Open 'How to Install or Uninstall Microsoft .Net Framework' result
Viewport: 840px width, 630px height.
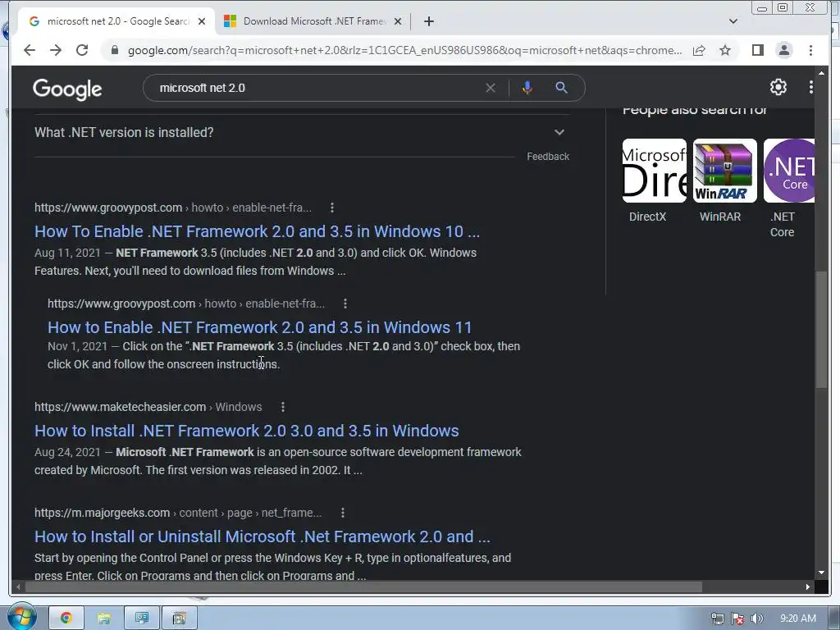pos(262,536)
